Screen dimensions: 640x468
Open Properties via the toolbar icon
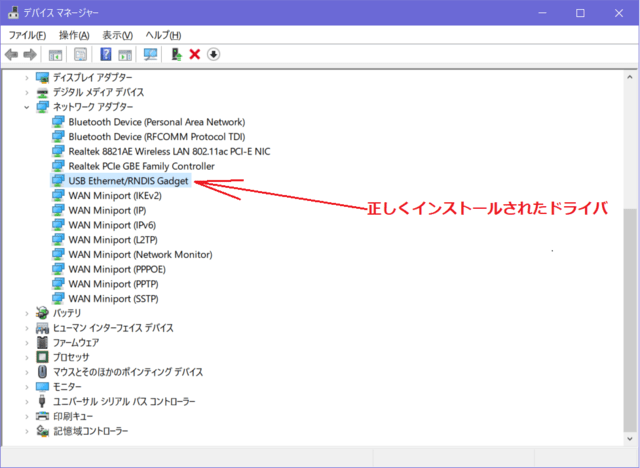tap(57, 54)
